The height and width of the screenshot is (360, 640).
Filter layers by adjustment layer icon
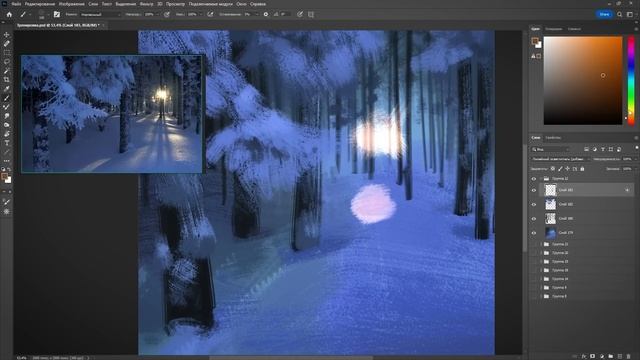pyautogui.click(x=595, y=149)
